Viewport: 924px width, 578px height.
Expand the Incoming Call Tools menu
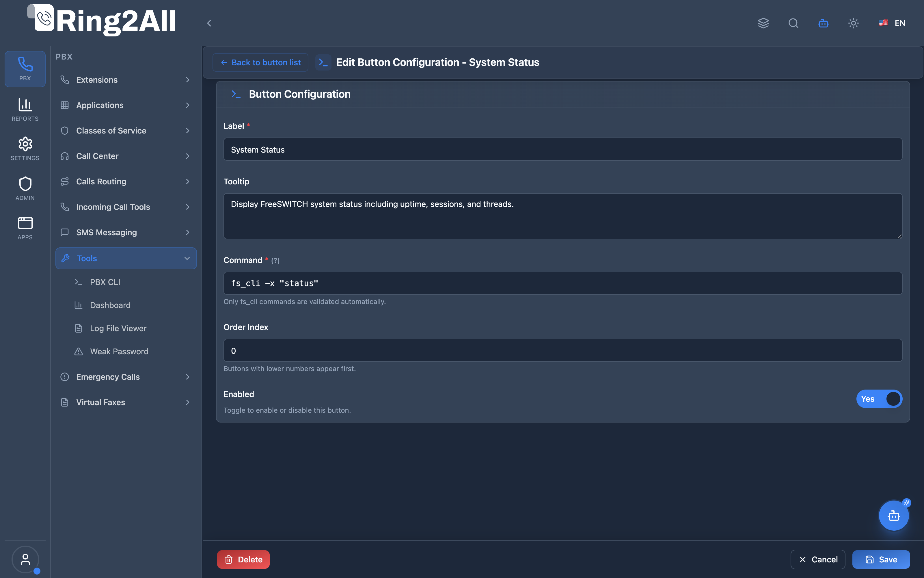coord(126,207)
